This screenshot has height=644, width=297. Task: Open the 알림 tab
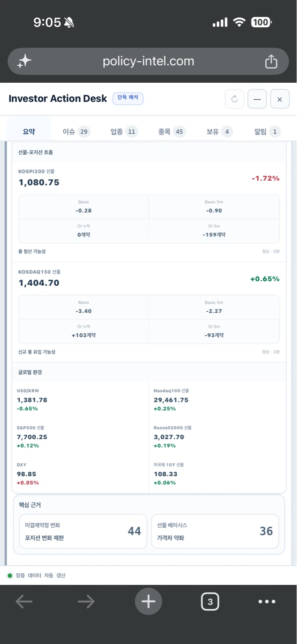(x=267, y=131)
